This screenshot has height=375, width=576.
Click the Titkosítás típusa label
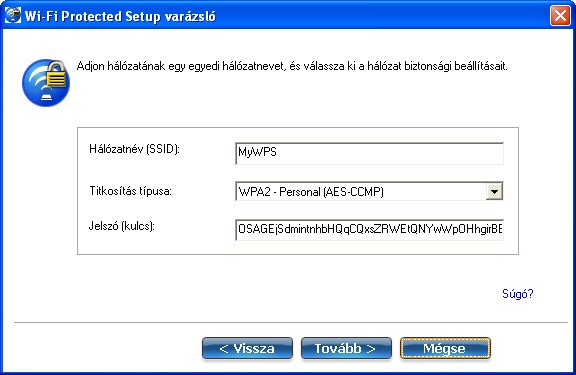point(130,191)
